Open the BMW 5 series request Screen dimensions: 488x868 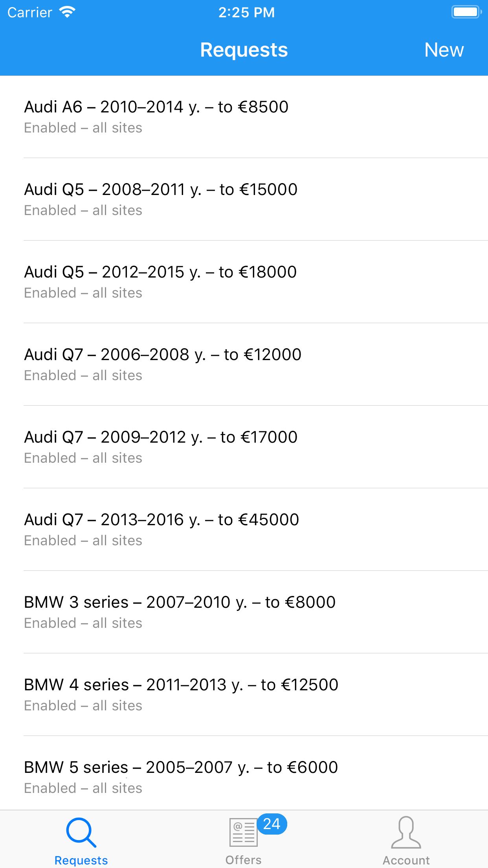click(244, 773)
